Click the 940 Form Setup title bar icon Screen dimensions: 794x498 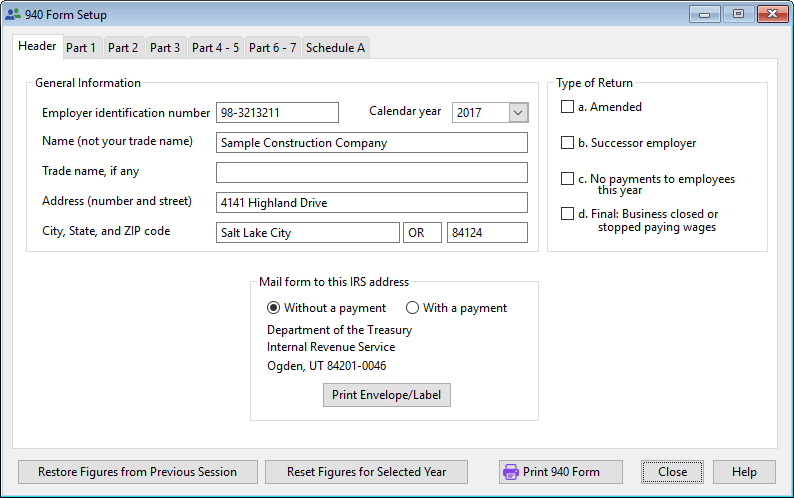pyautogui.click(x=12, y=15)
